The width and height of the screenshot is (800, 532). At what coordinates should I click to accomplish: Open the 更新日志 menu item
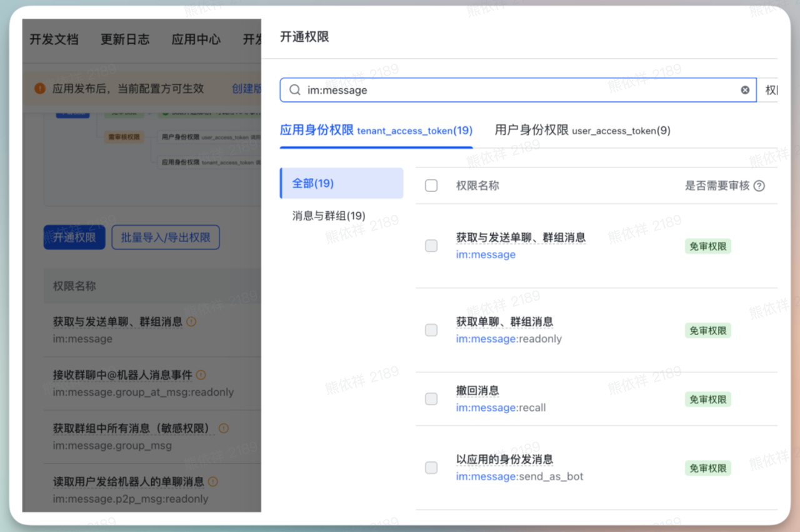[124, 39]
